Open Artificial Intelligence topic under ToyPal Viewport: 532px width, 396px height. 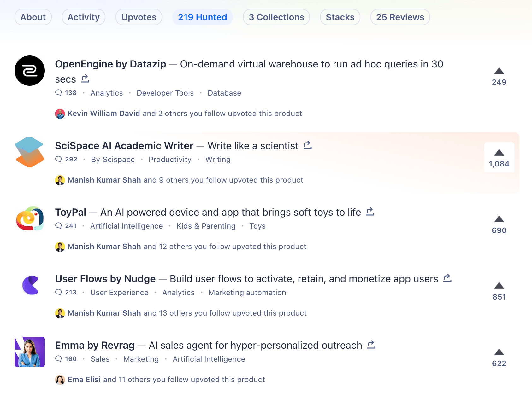pyautogui.click(x=127, y=226)
